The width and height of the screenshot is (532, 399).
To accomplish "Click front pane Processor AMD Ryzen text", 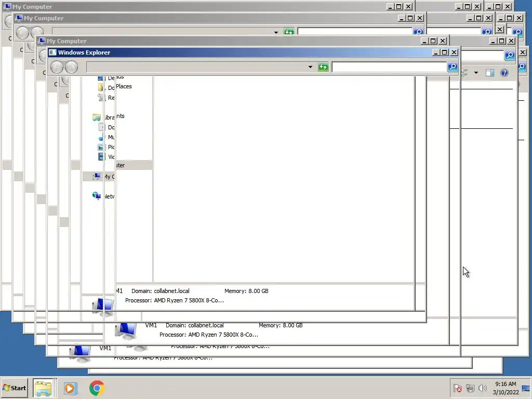I will [175, 301].
